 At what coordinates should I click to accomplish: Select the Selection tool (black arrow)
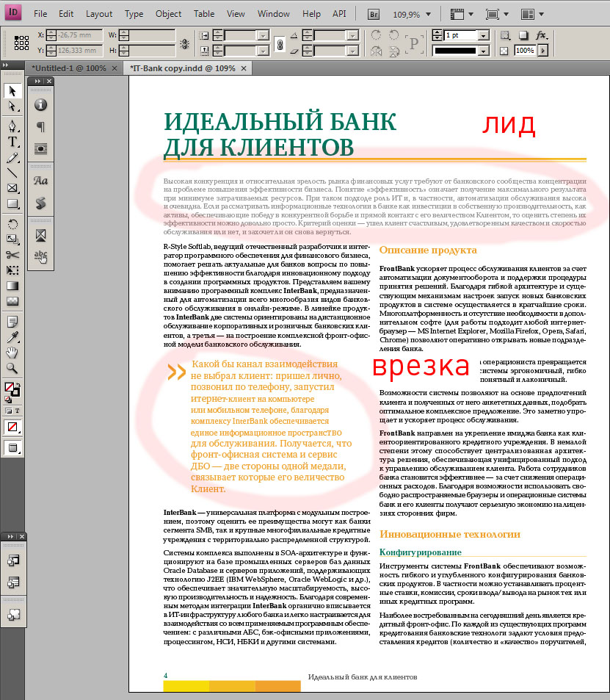tap(12, 90)
